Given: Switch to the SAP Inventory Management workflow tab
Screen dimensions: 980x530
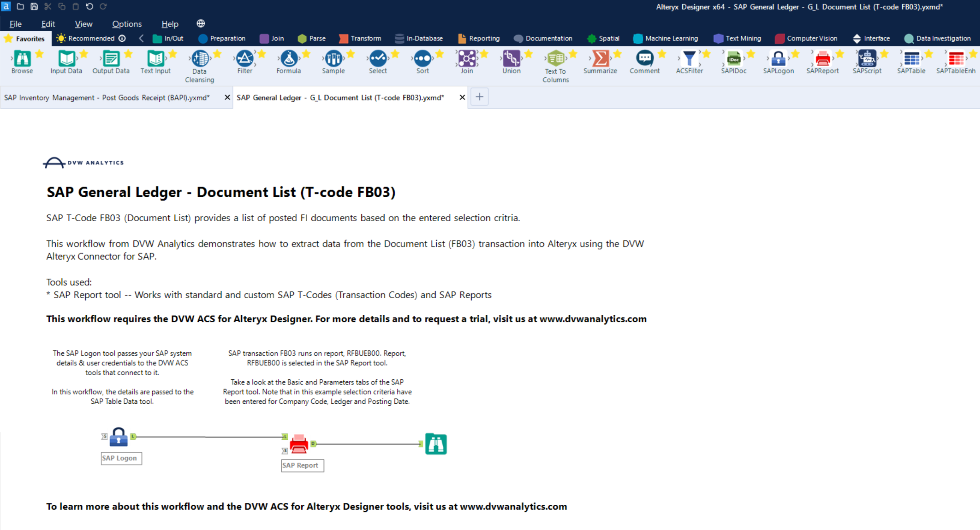Looking at the screenshot, I should point(106,97).
